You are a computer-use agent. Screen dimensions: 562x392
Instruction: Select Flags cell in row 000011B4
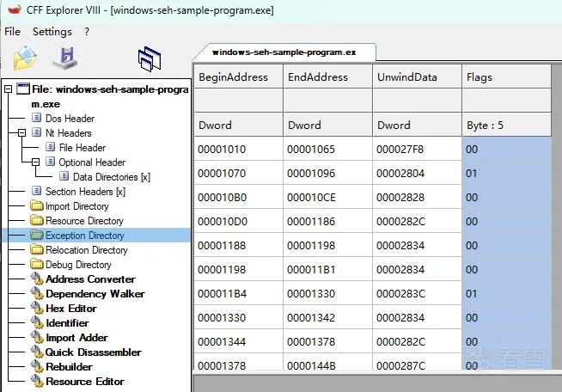coord(506,293)
